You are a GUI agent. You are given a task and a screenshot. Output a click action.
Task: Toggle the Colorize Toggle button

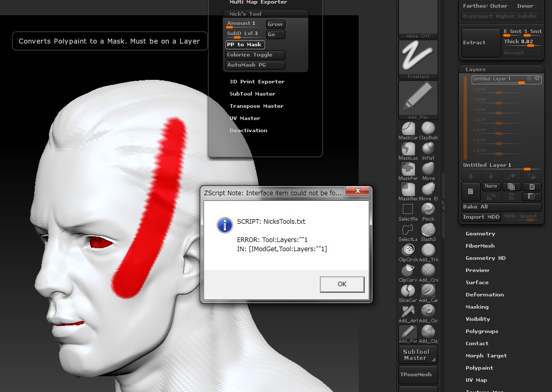pyautogui.click(x=255, y=55)
